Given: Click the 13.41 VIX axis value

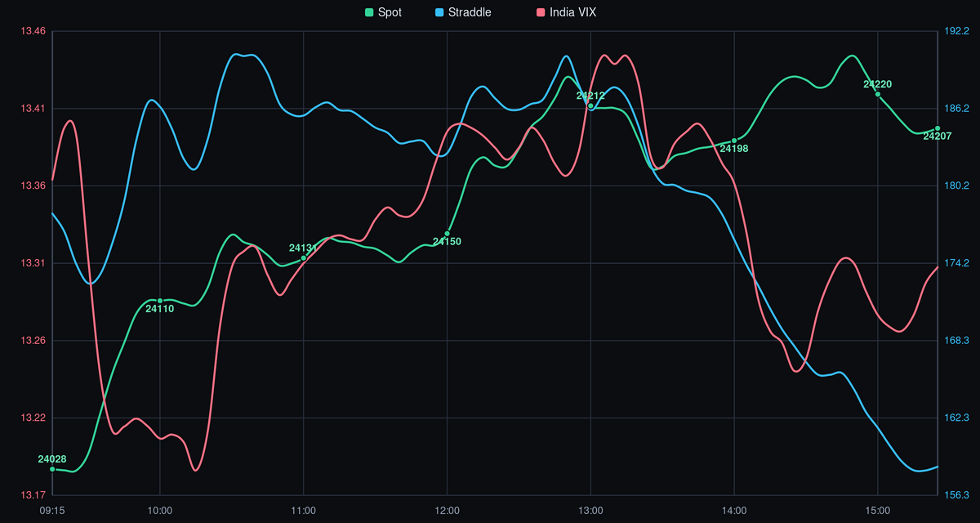Looking at the screenshot, I should tap(33, 109).
